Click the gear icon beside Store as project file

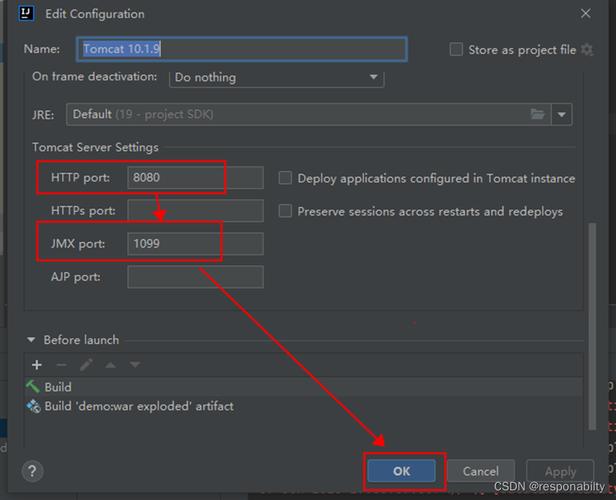pyautogui.click(x=587, y=50)
